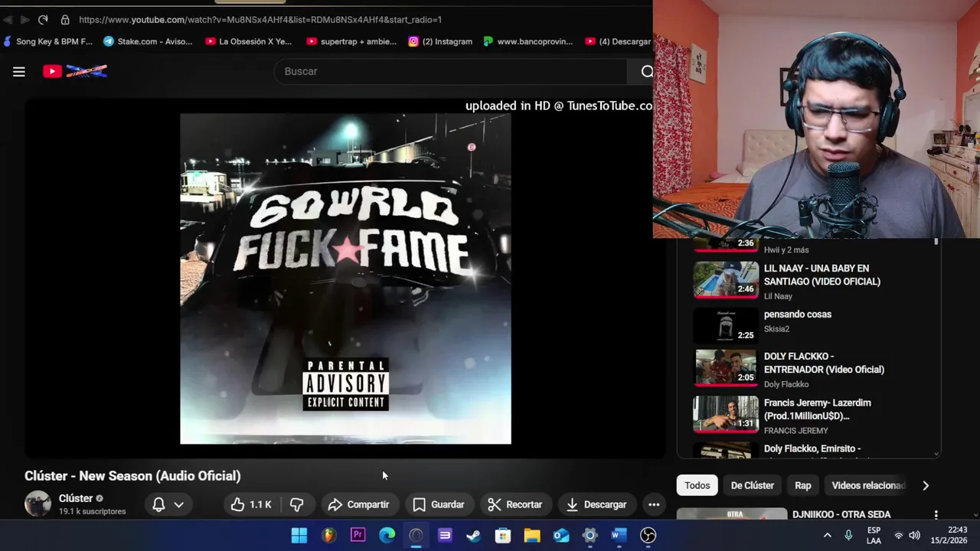Open Microsoft Store from the taskbar
Image resolution: width=980 pixels, height=551 pixels.
(503, 536)
